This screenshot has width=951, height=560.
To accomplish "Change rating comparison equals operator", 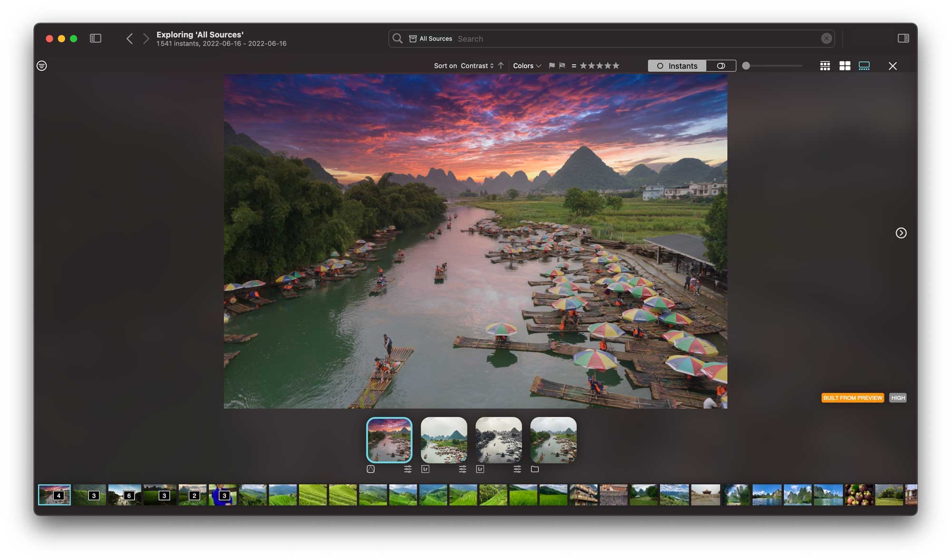I will [x=574, y=66].
